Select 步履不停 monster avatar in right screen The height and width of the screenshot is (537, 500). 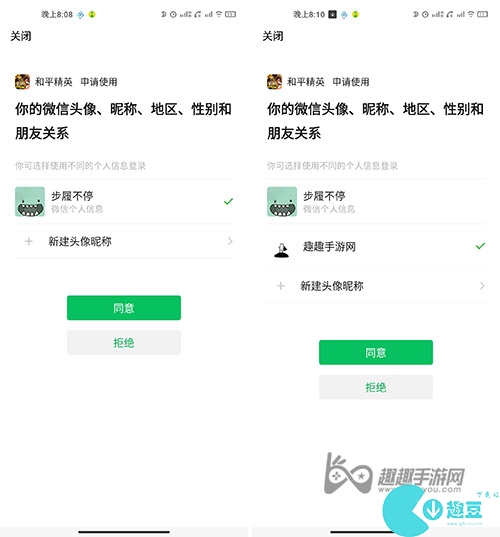pyautogui.click(x=282, y=201)
